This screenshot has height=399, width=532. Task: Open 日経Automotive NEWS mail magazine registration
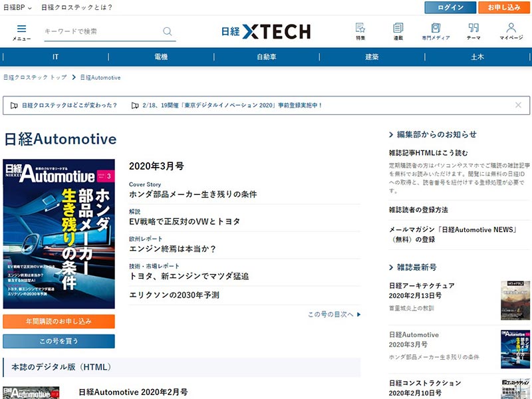coord(453,235)
